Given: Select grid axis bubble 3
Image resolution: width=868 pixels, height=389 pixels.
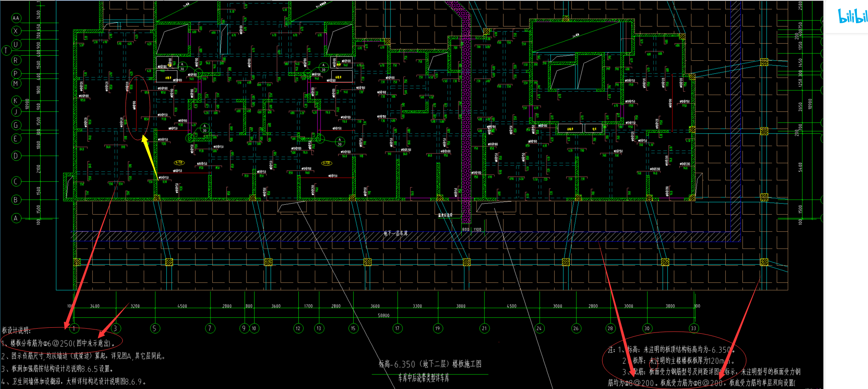Looking at the screenshot, I should 115,329.
